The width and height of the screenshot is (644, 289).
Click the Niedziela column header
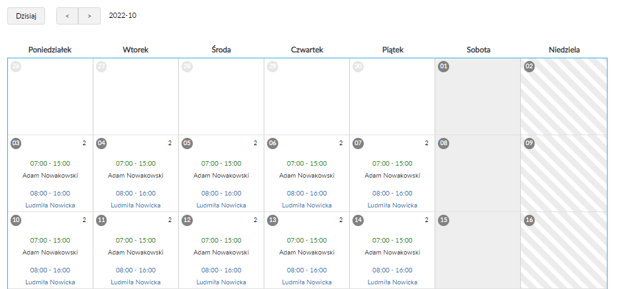(x=563, y=50)
